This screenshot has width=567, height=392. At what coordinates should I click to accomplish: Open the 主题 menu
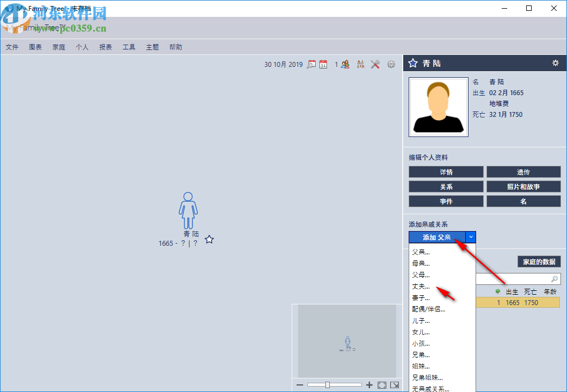click(x=152, y=47)
